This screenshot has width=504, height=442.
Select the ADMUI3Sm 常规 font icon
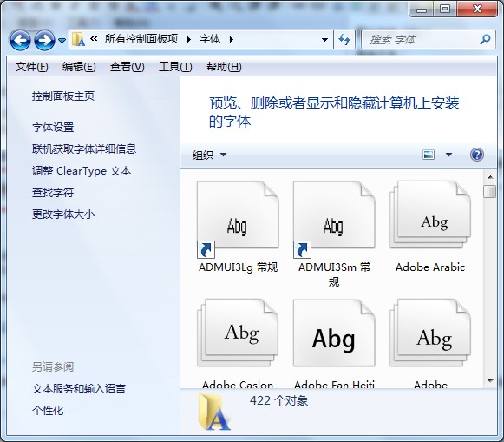coord(334,220)
